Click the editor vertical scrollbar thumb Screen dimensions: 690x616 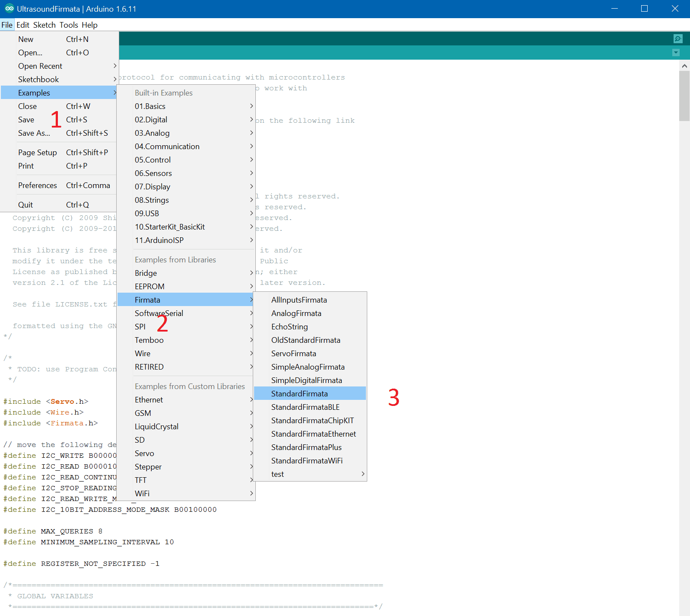[x=684, y=96]
